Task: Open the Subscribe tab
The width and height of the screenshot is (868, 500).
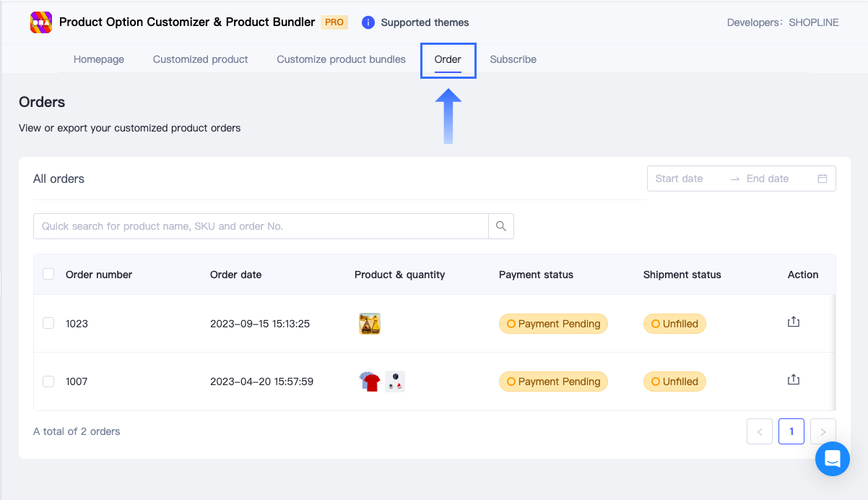Action: pyautogui.click(x=513, y=59)
